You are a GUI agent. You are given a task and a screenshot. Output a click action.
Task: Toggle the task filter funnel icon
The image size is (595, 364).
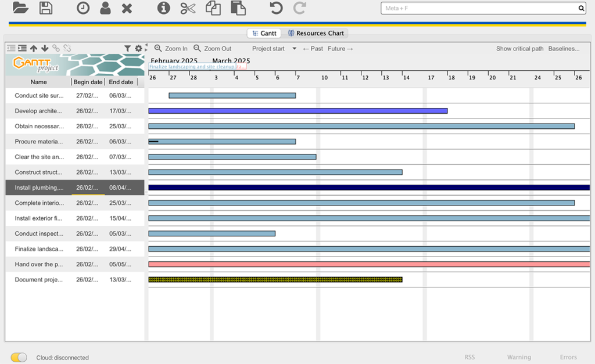(127, 48)
